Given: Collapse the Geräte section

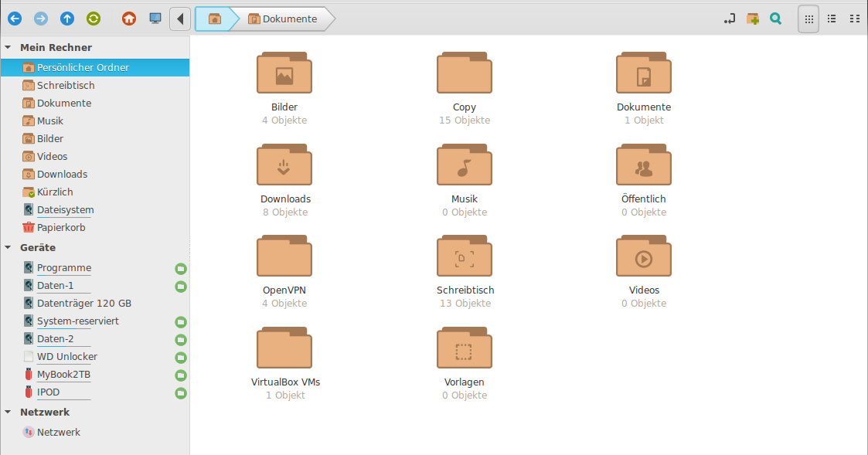Looking at the screenshot, I should click(8, 247).
